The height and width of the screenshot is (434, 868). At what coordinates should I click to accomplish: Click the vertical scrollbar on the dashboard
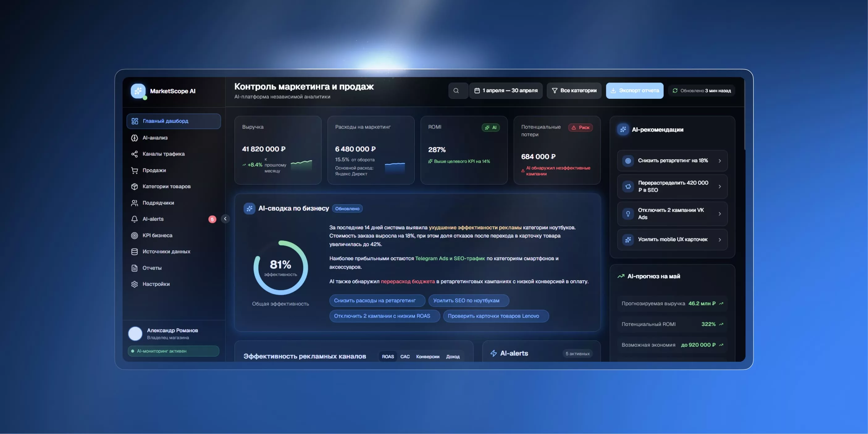pos(744,115)
